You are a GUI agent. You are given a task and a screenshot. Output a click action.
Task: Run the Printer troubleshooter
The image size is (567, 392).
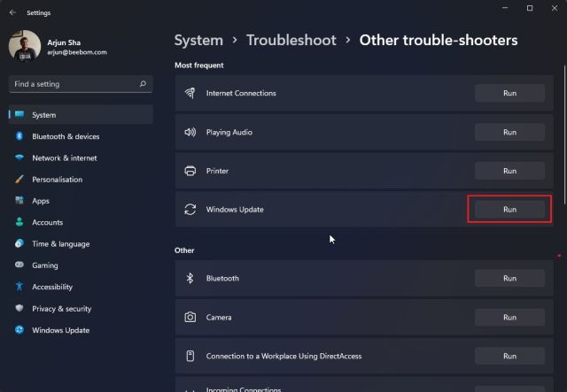pos(509,171)
